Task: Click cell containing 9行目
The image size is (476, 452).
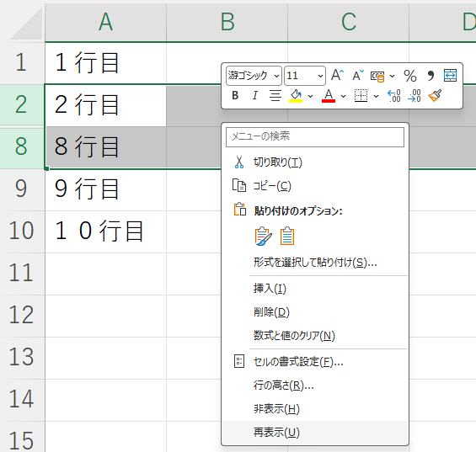Action: pos(105,189)
